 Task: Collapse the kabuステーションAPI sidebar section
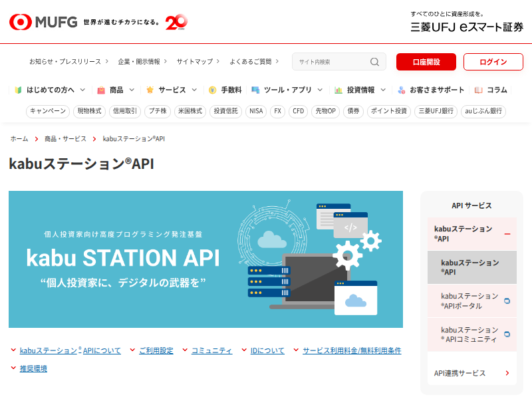click(509, 234)
